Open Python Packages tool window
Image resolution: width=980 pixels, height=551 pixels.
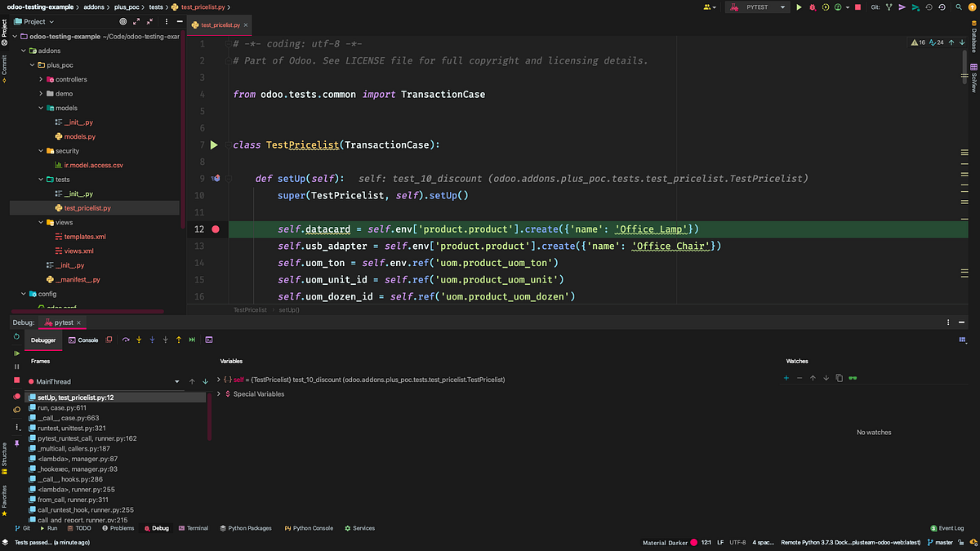pos(246,528)
